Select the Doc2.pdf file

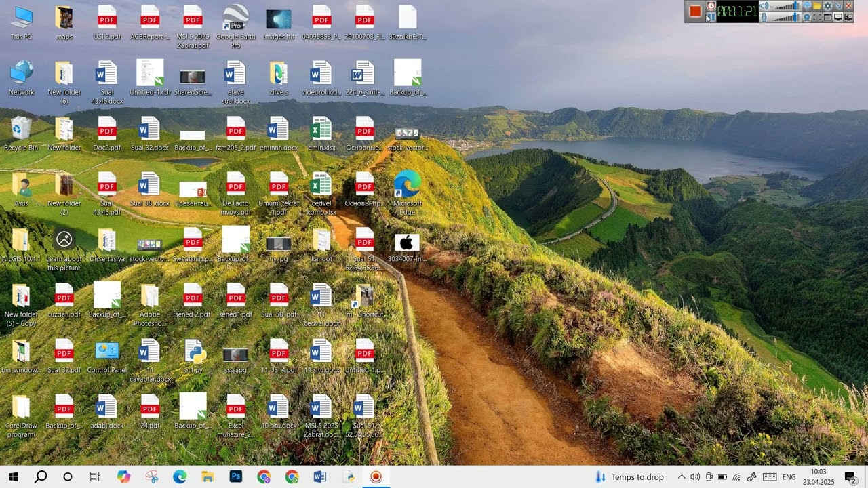pyautogui.click(x=107, y=134)
